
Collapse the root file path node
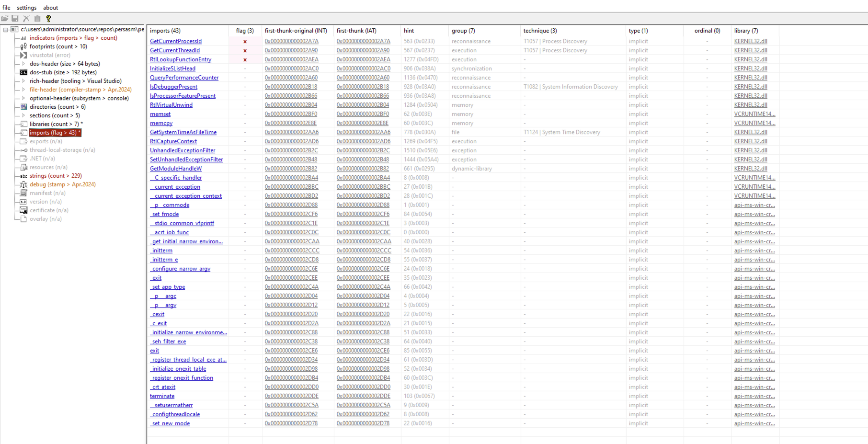pos(6,30)
